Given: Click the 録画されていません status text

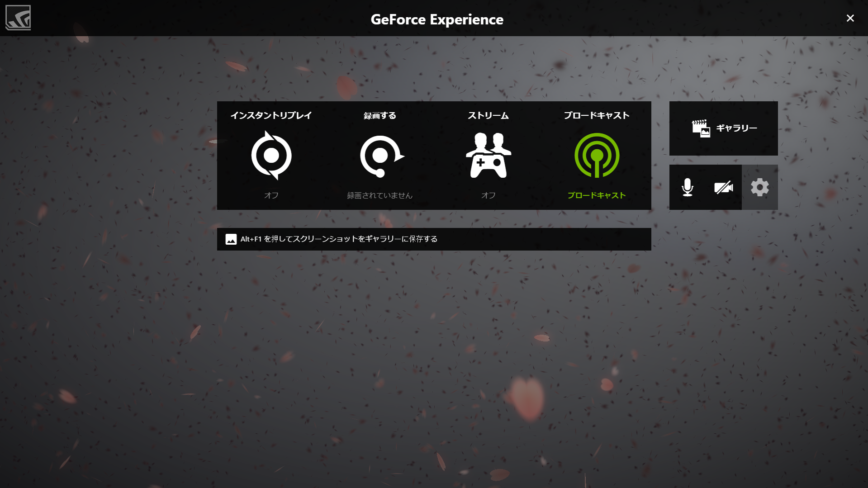Looking at the screenshot, I should [380, 195].
